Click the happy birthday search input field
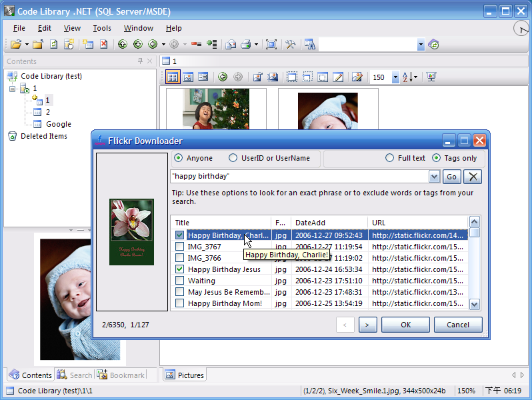Screen dimensions: 532x400 tap(299, 177)
